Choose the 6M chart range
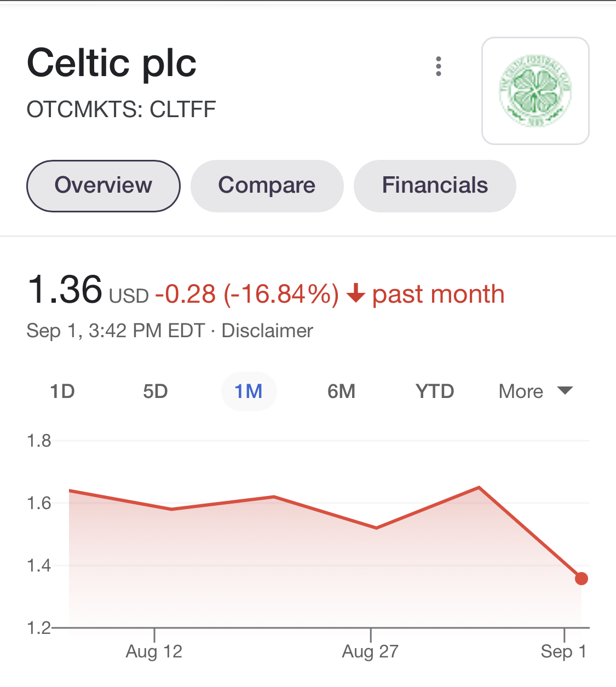The height and width of the screenshot is (687, 616). coord(342,391)
